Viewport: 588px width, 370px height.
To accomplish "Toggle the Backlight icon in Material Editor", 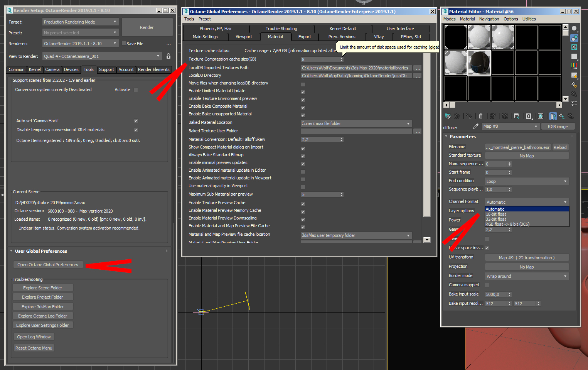I will [x=574, y=38].
